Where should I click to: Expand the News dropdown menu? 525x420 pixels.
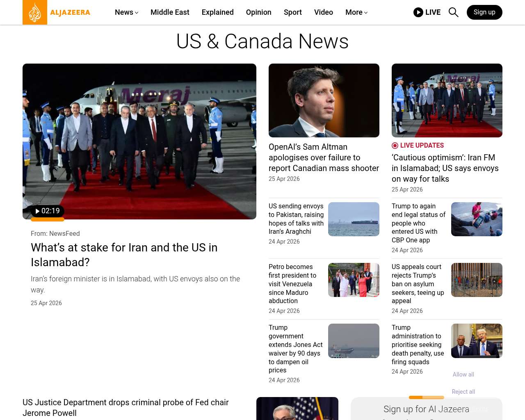tap(126, 12)
